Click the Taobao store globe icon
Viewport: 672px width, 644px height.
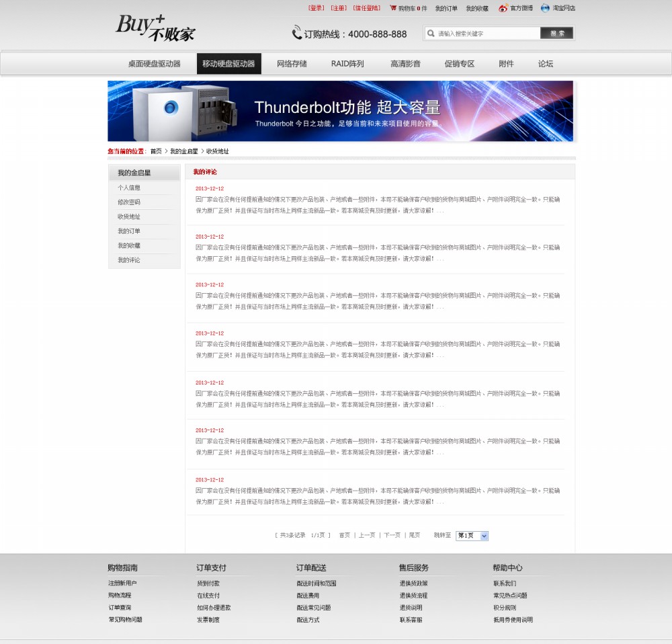pos(545,8)
